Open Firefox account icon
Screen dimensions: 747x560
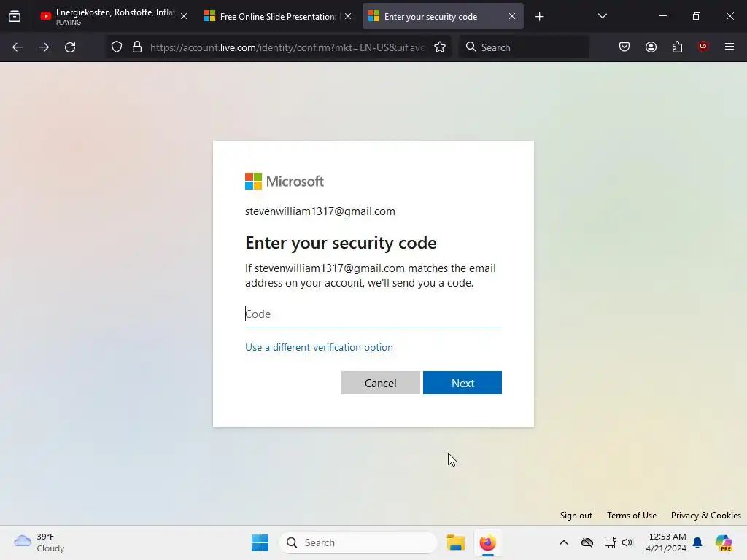point(651,47)
